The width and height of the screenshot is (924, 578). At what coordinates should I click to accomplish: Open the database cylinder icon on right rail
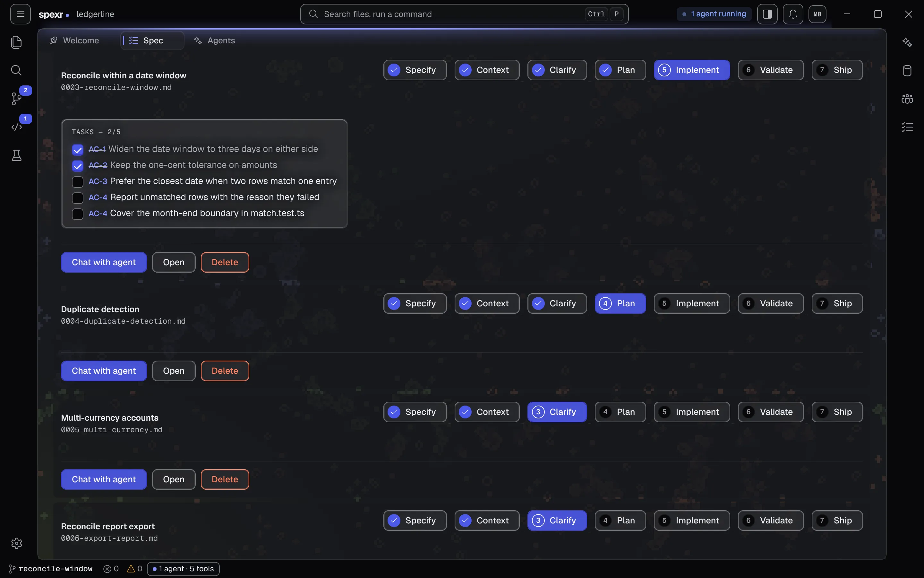[907, 70]
